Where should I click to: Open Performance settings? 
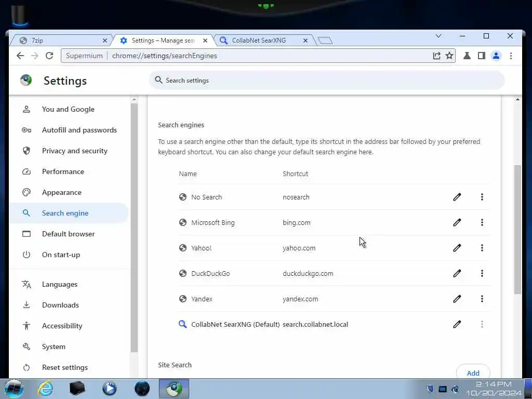tap(69, 171)
